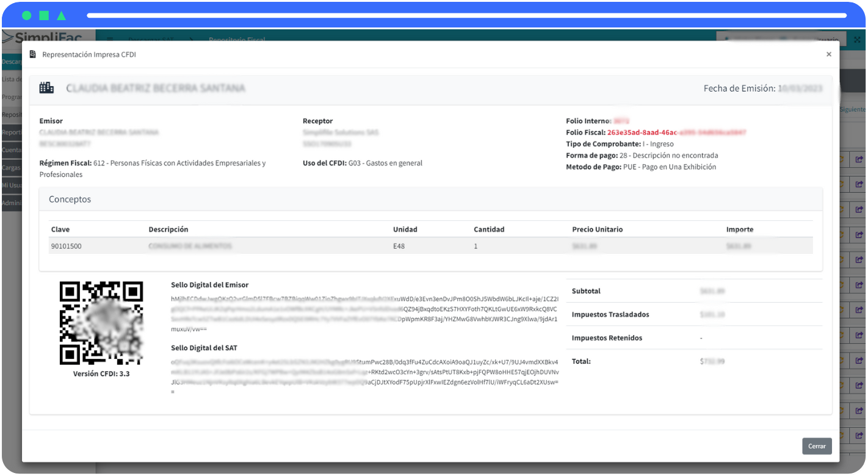The width and height of the screenshot is (868, 476).
Task: Select the Cargas sidebar menu item
Action: [11, 167]
